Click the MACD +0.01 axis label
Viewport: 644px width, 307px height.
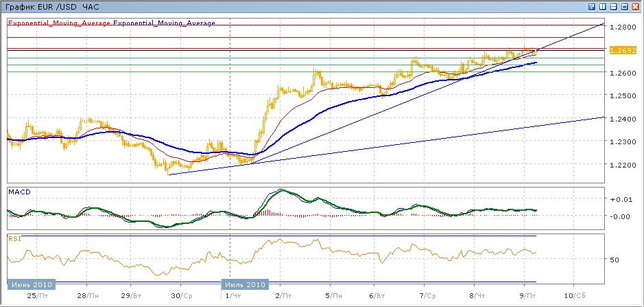pyautogui.click(x=619, y=199)
